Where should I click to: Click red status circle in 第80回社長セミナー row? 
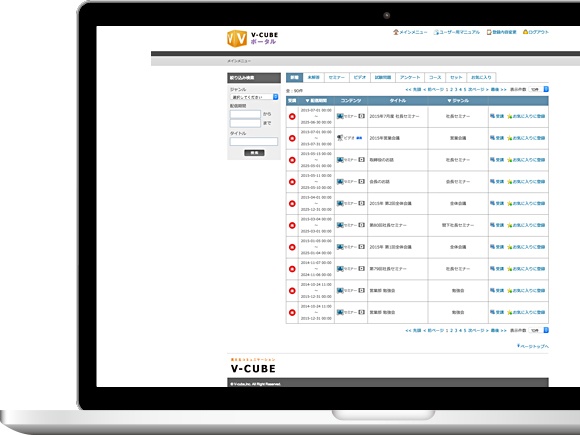tap(292, 225)
